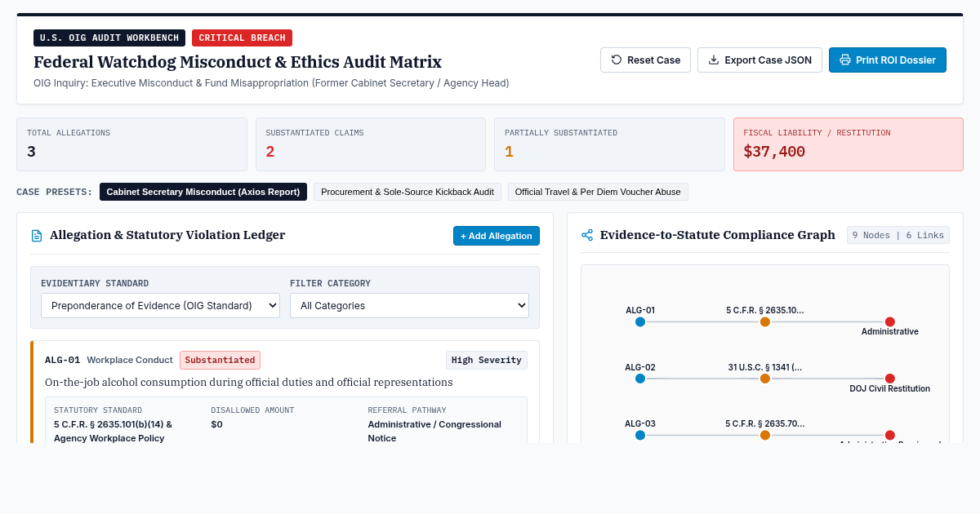
Task: Click the U.S. OIG AUDIT WORKBENCH badge
Action: (x=109, y=38)
